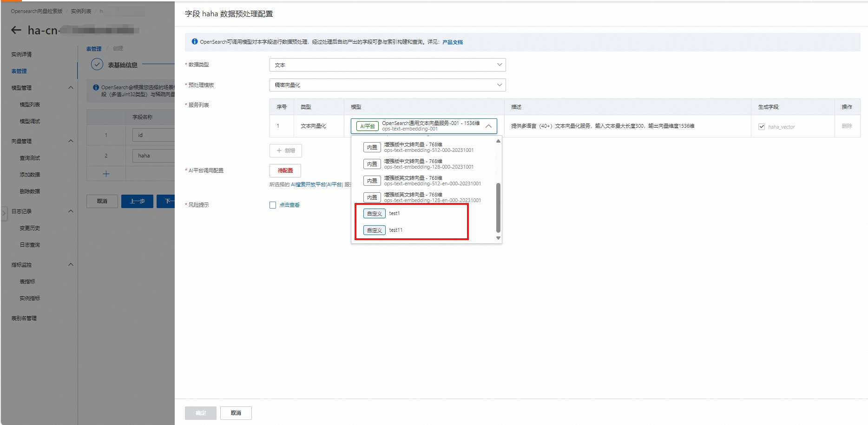This screenshot has width=868, height=425.
Task: Click the 实例列表 breadcrumb
Action: tap(81, 11)
